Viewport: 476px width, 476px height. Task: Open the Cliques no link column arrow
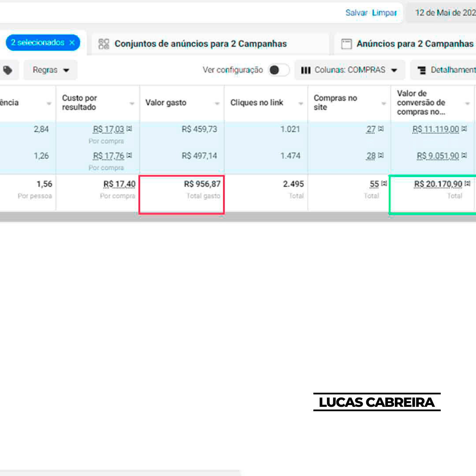point(301,104)
